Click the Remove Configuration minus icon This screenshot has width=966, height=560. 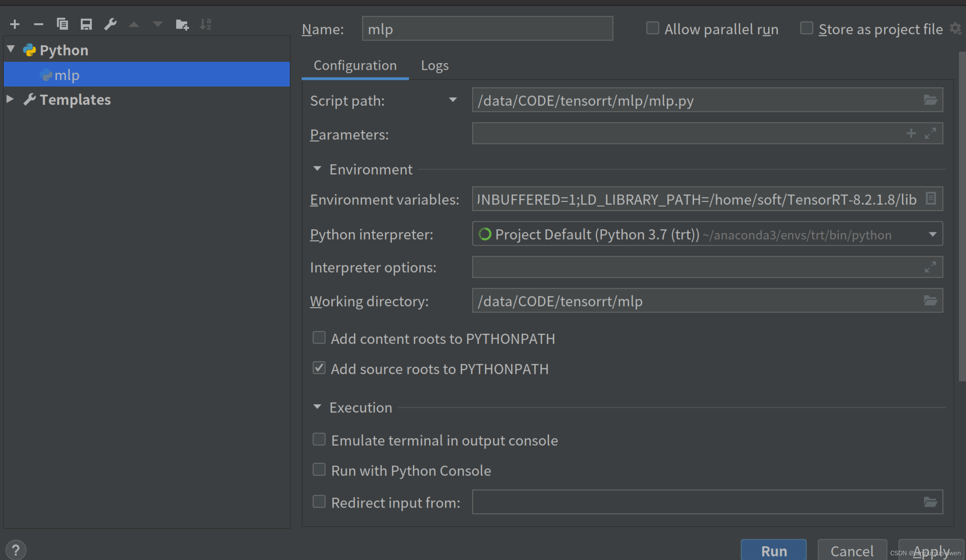[x=38, y=24]
